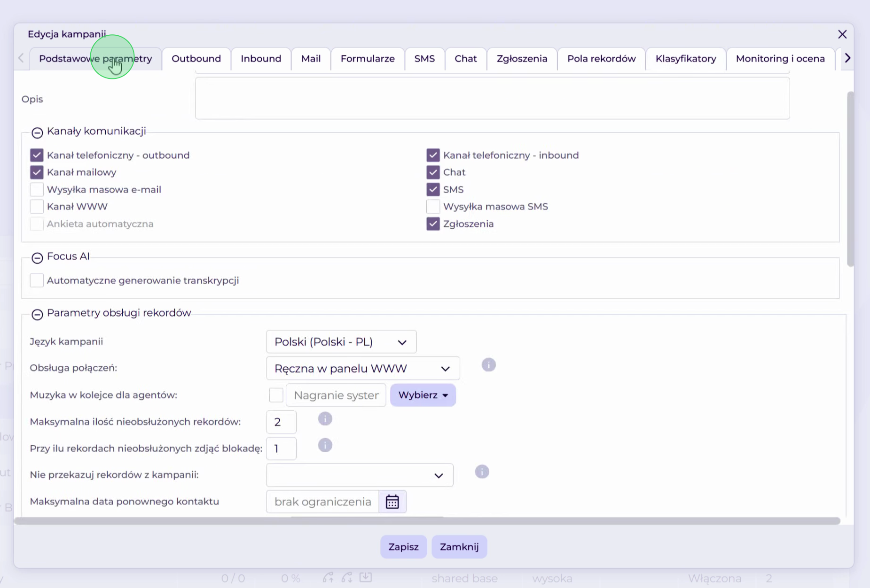Open the calendar date picker icon
870x588 pixels.
(x=392, y=502)
